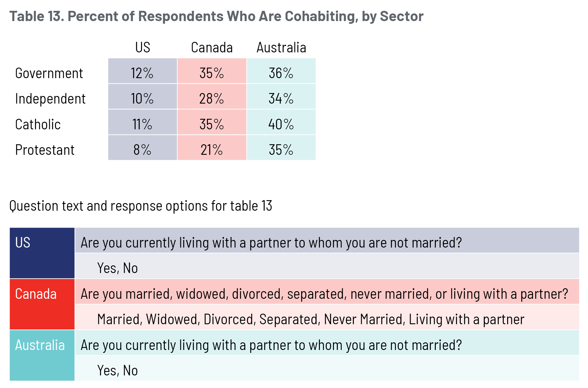
Task: Click the 'Question text and response options' caption
Action: click(x=140, y=206)
